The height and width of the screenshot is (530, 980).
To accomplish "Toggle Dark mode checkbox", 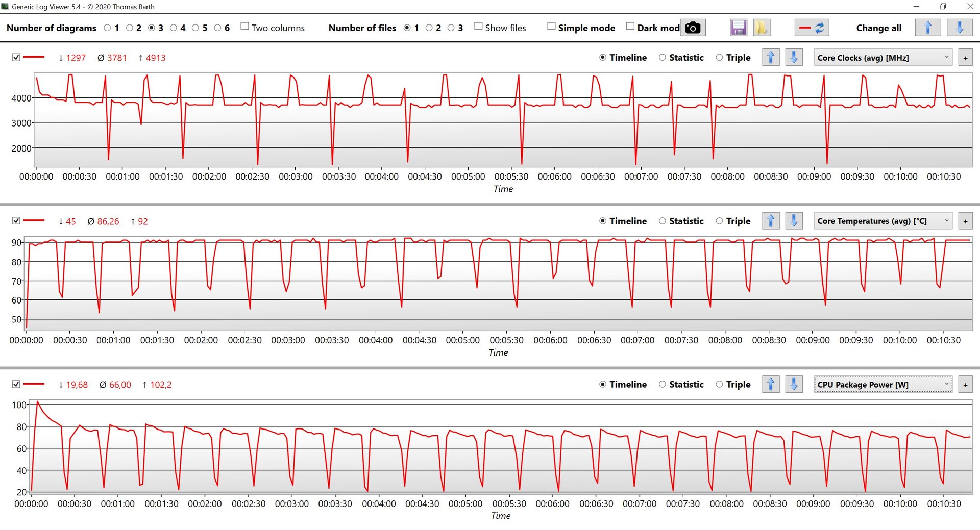I will [630, 27].
